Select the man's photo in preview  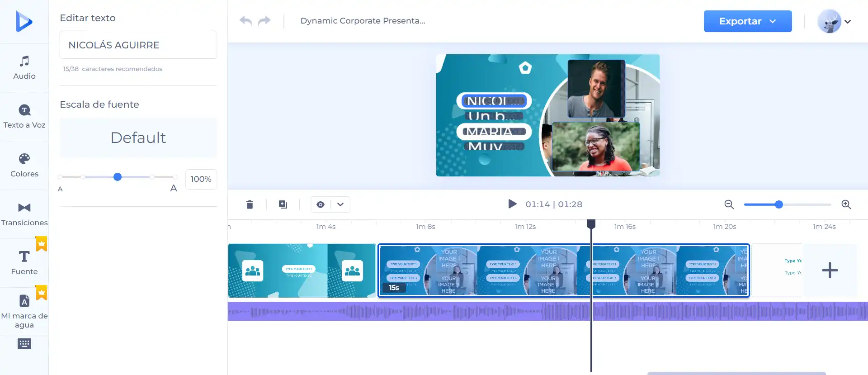[596, 89]
